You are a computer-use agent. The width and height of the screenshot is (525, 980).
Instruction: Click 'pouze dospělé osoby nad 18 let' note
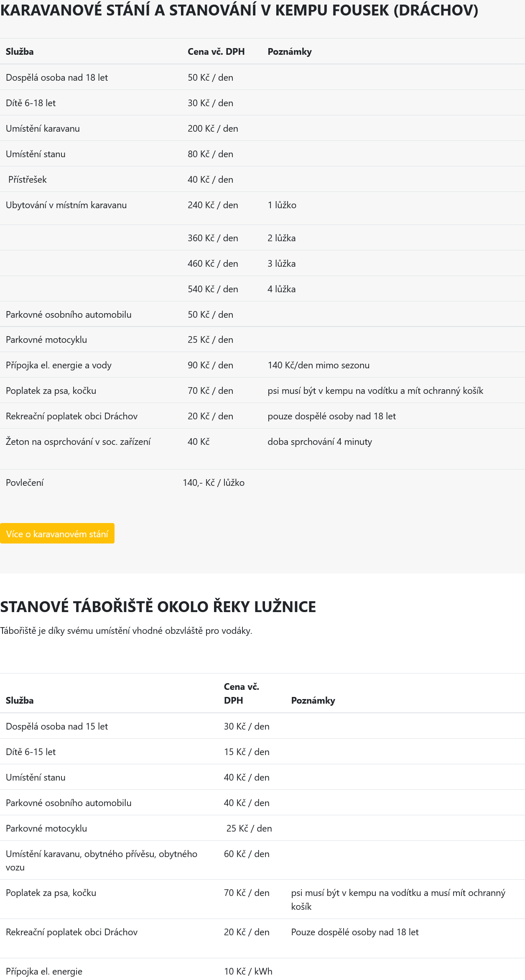pyautogui.click(x=331, y=416)
